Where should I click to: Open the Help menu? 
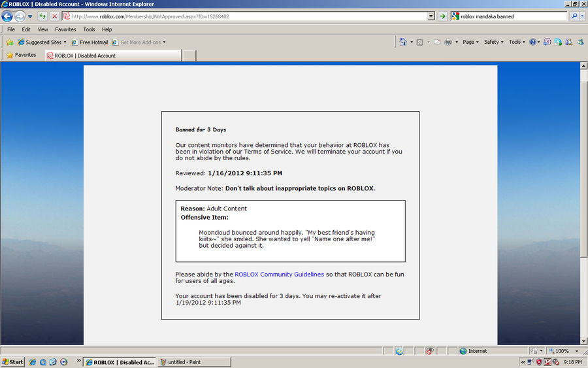click(x=107, y=29)
